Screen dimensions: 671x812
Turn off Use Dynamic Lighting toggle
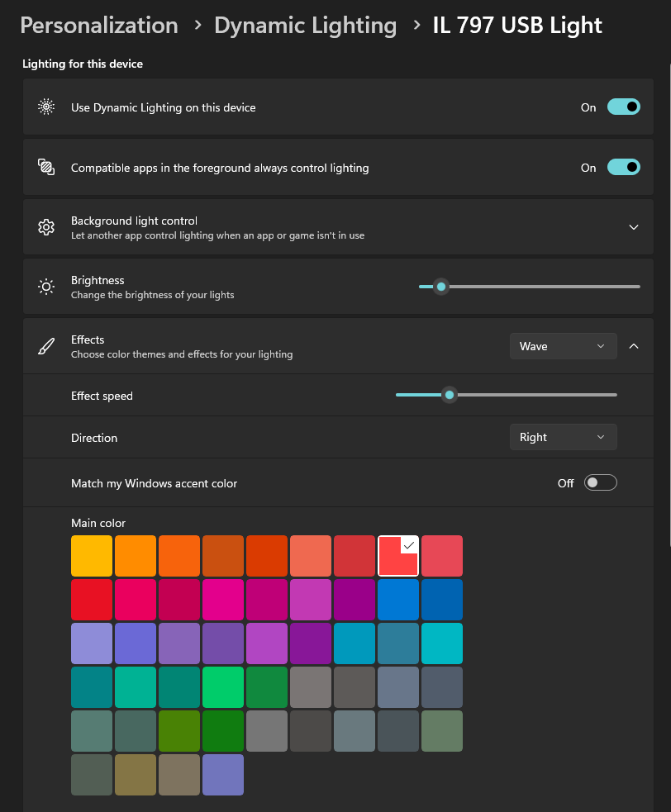click(623, 107)
